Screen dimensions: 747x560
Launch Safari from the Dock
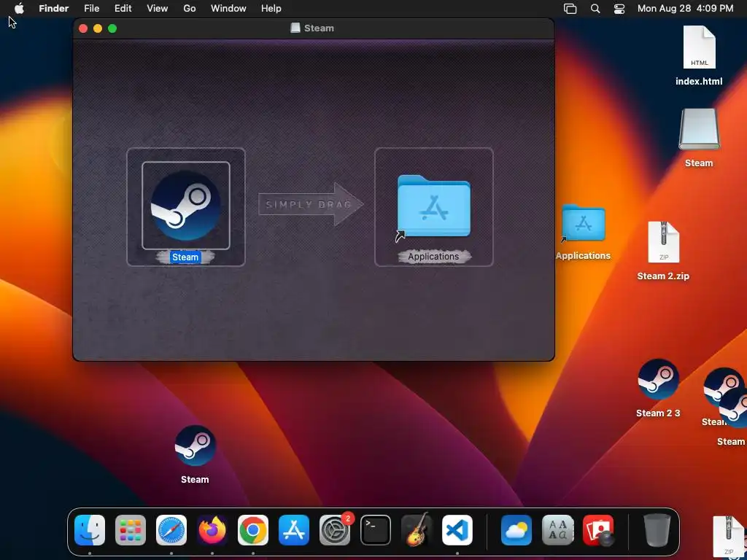click(171, 529)
